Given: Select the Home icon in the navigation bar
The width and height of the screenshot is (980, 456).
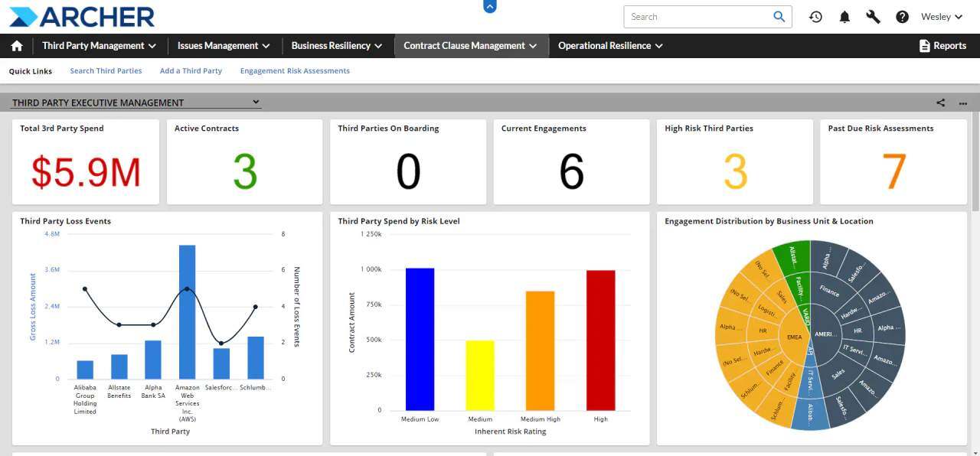Looking at the screenshot, I should click(17, 45).
